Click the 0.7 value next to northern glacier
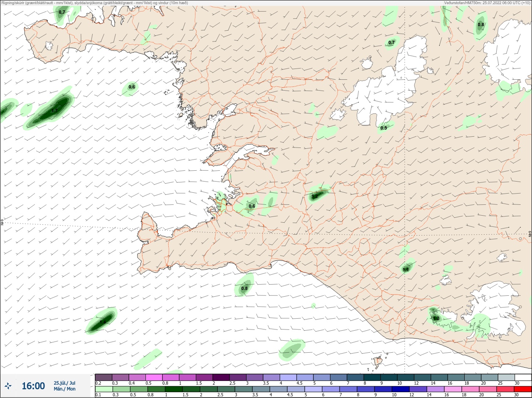This screenshot has width=532, height=398. coord(392,42)
